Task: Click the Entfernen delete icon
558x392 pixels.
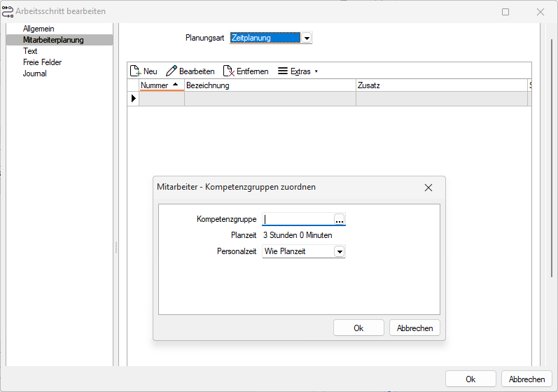Action: pyautogui.click(x=228, y=71)
